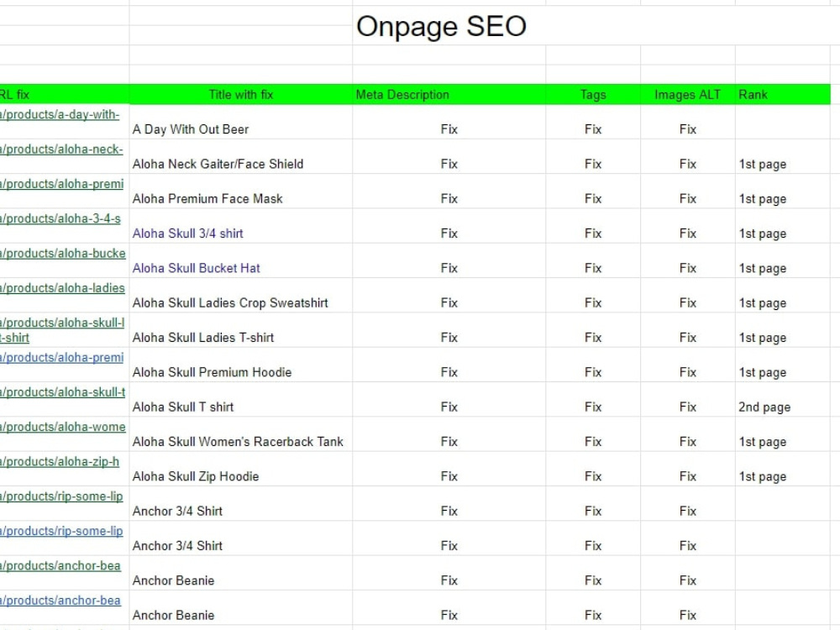The height and width of the screenshot is (630, 840).
Task: Select Images ALT 'Fix' for A Day With Out Beer
Action: point(688,122)
